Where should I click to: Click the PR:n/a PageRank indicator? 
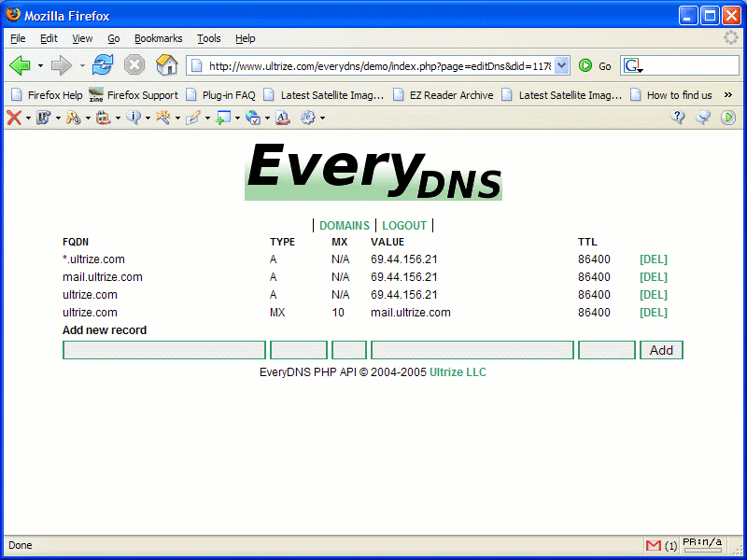[x=703, y=545]
